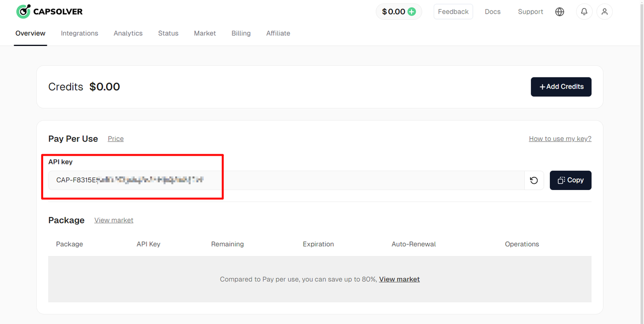Open the Overview tab
The image size is (644, 324).
pos(30,33)
